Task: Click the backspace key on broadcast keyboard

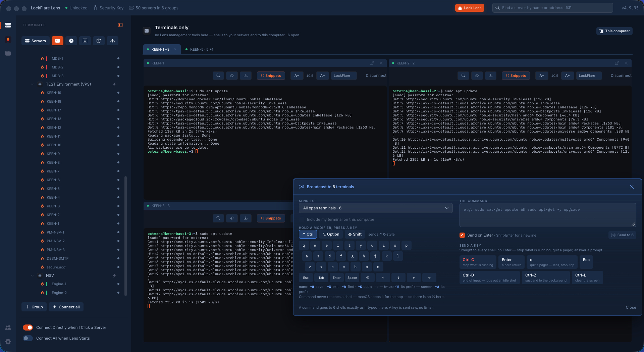Action: pyautogui.click(x=368, y=278)
